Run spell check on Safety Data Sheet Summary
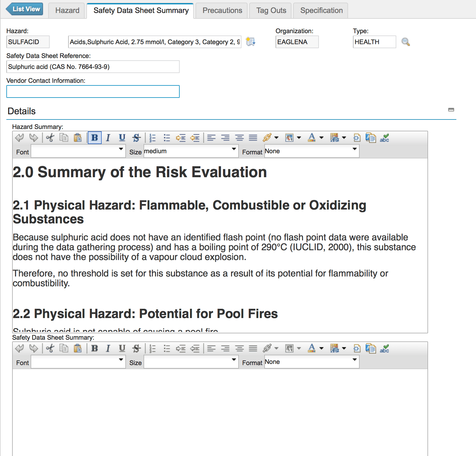 (x=384, y=348)
